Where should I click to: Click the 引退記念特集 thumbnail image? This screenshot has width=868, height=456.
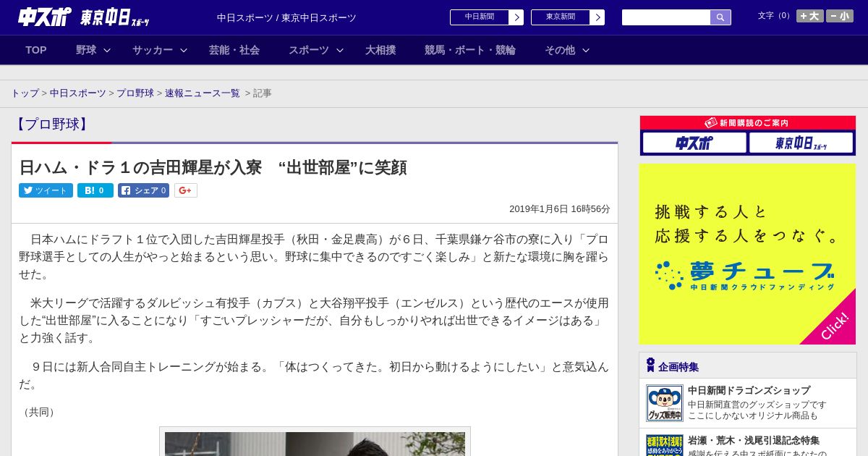665,445
